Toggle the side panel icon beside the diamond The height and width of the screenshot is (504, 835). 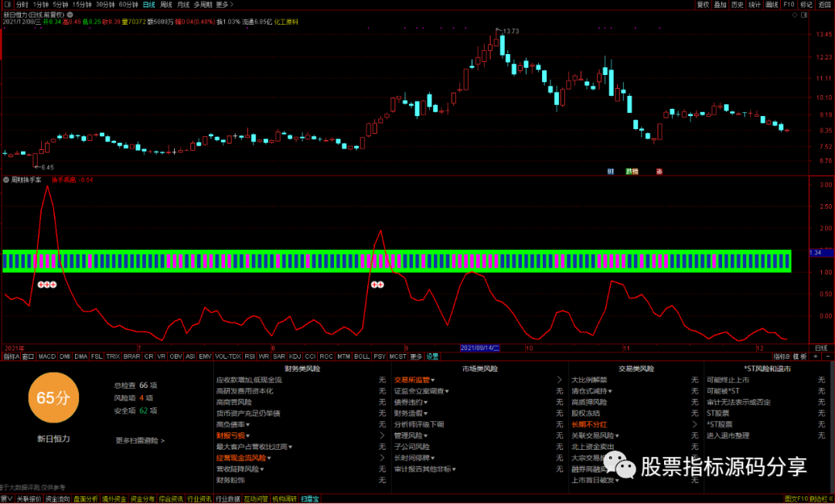pyautogui.click(x=804, y=15)
